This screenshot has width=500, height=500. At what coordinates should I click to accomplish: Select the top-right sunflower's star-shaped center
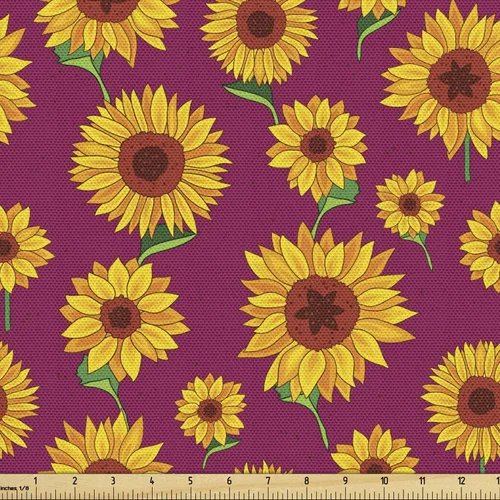pyautogui.click(x=459, y=80)
